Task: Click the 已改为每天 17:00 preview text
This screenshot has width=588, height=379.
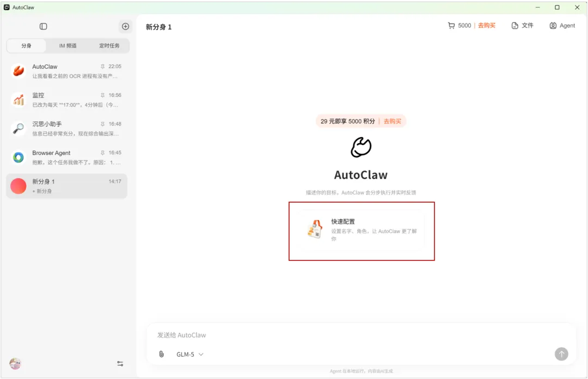Action: point(75,105)
